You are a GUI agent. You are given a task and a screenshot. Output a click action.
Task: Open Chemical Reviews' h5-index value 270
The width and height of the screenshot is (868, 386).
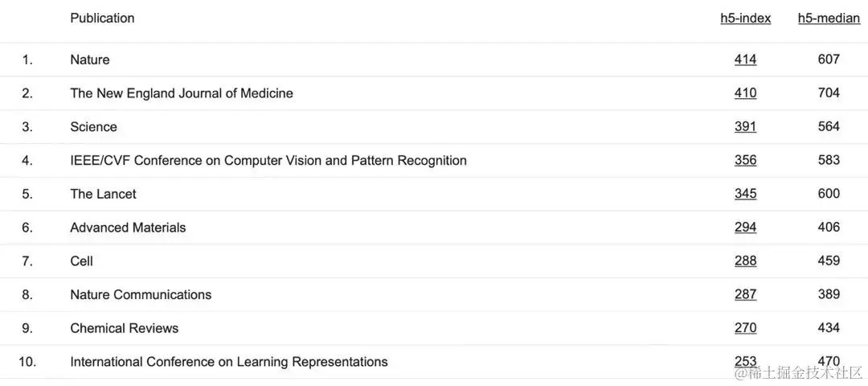pyautogui.click(x=745, y=328)
